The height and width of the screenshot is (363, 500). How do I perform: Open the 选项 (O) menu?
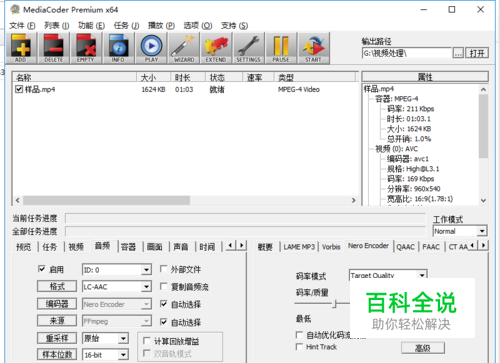click(197, 26)
